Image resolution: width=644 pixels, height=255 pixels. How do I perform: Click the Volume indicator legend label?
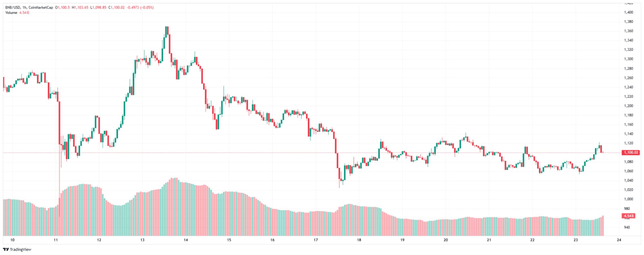[11, 13]
